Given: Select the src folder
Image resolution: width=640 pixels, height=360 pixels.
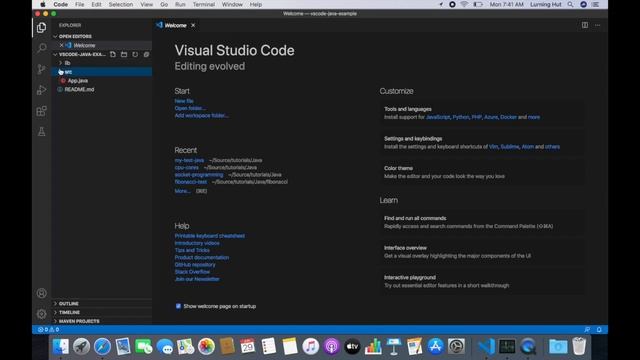Looking at the screenshot, I should (x=102, y=72).
